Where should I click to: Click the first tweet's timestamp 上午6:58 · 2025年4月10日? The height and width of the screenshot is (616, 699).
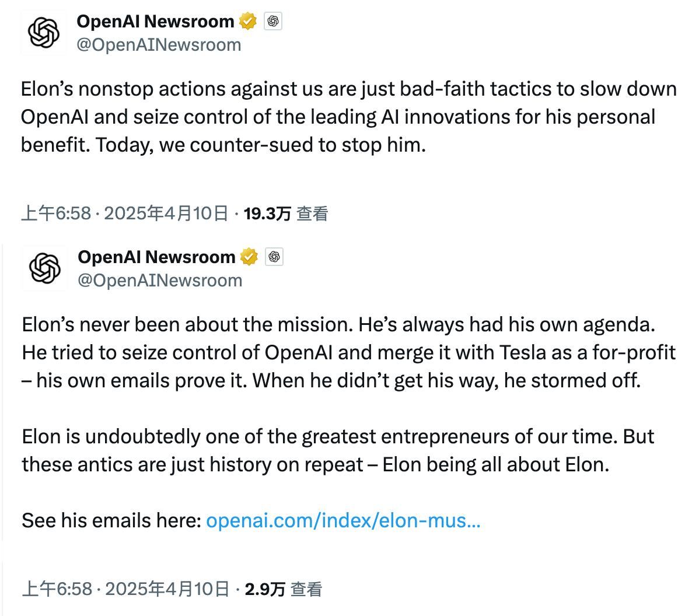pyautogui.click(x=124, y=213)
